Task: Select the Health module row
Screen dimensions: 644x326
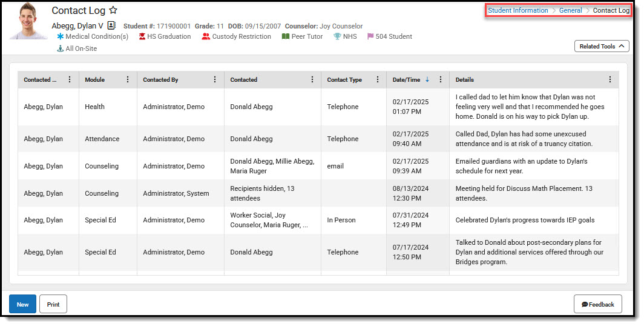Action: 318,107
